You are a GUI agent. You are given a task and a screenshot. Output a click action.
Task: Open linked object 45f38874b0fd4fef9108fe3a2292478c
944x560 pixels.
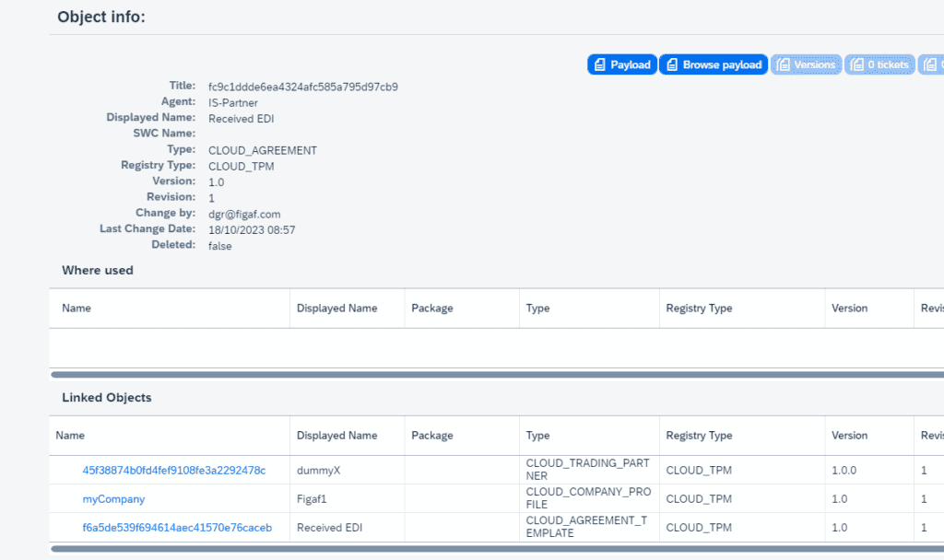174,471
